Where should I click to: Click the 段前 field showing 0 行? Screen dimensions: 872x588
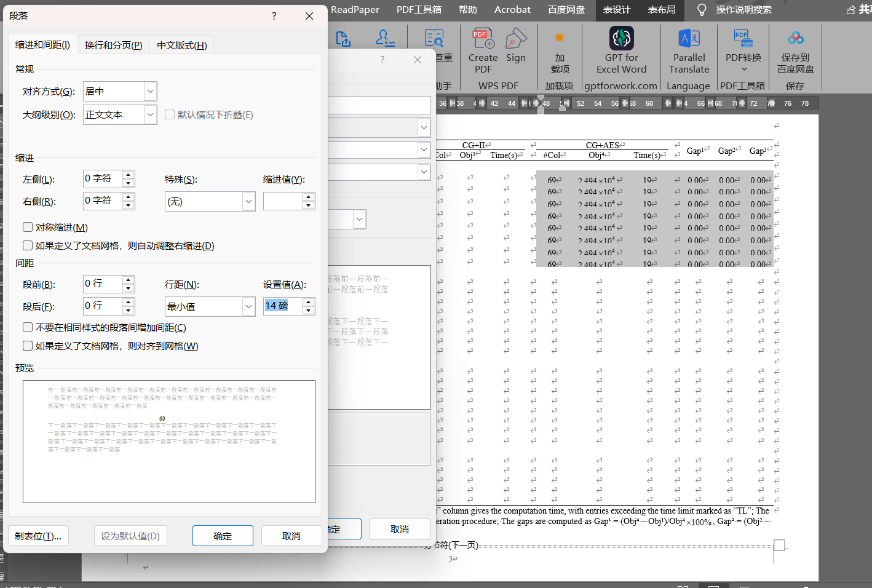(103, 284)
